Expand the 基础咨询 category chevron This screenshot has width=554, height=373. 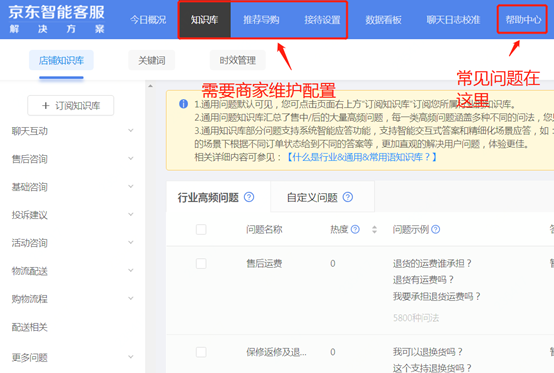131,186
